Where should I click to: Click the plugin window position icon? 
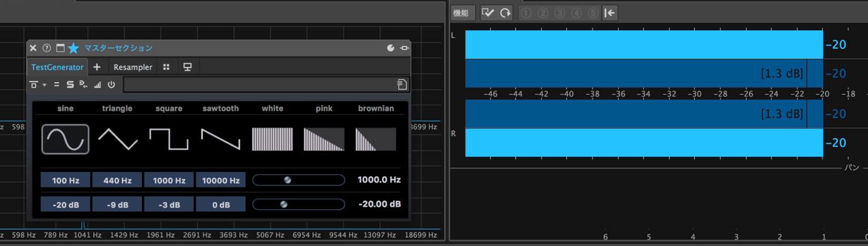pyautogui.click(x=34, y=85)
